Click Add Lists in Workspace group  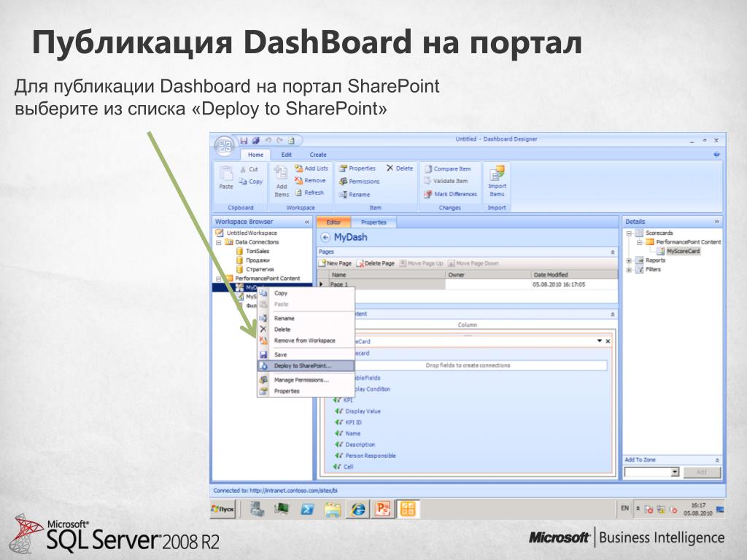coord(311,168)
